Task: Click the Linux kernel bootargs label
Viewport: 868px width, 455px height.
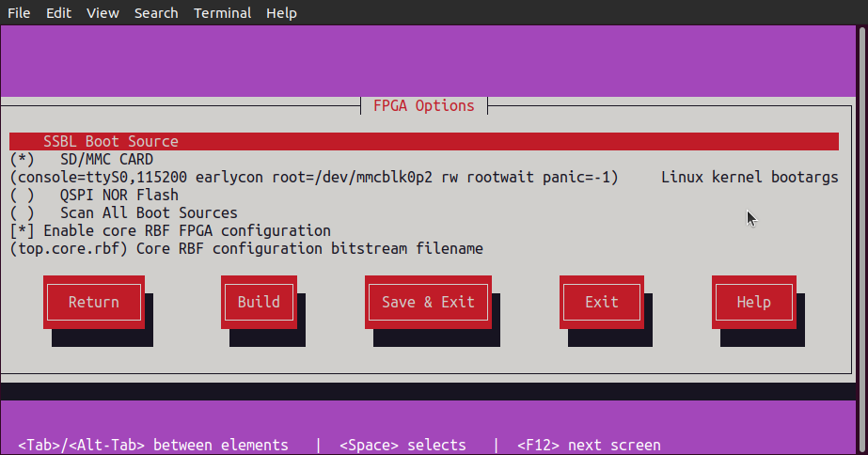Action: click(750, 178)
